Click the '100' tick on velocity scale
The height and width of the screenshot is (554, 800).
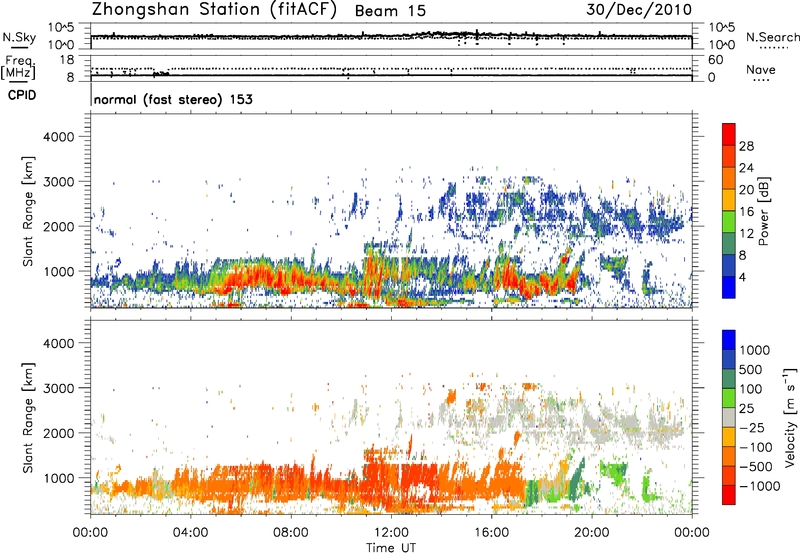point(751,389)
